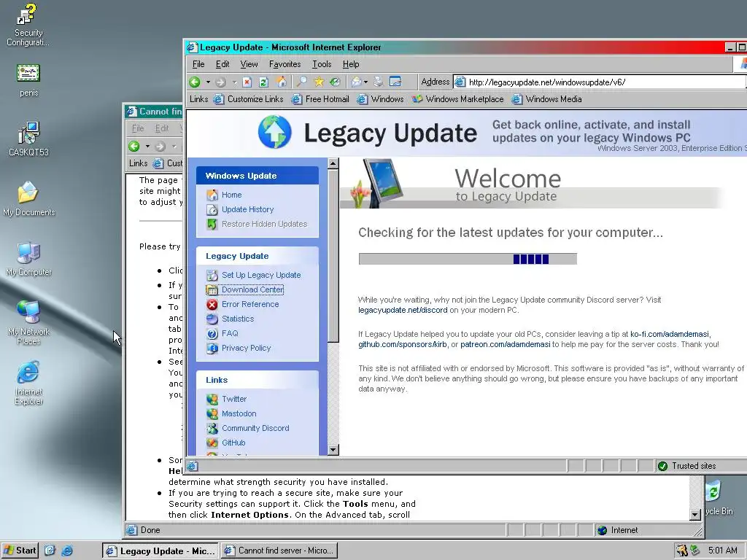
Task: Click the sidebar scrollbar up arrow
Action: (333, 163)
